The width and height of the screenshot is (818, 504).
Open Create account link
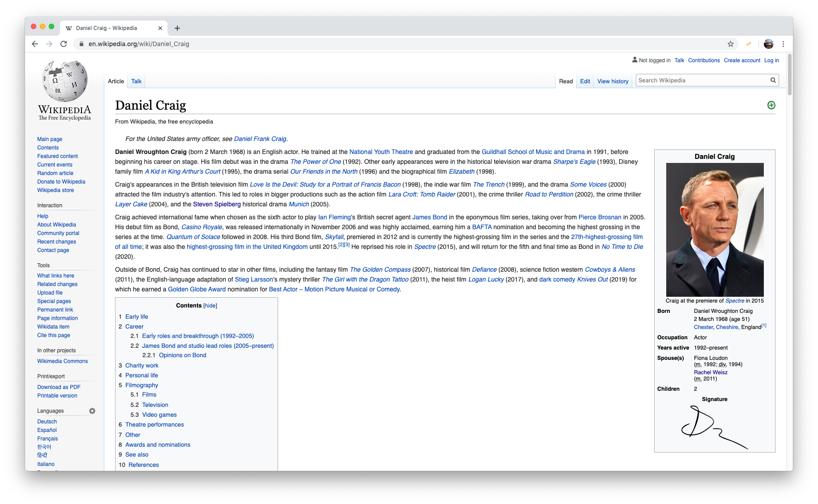742,60
